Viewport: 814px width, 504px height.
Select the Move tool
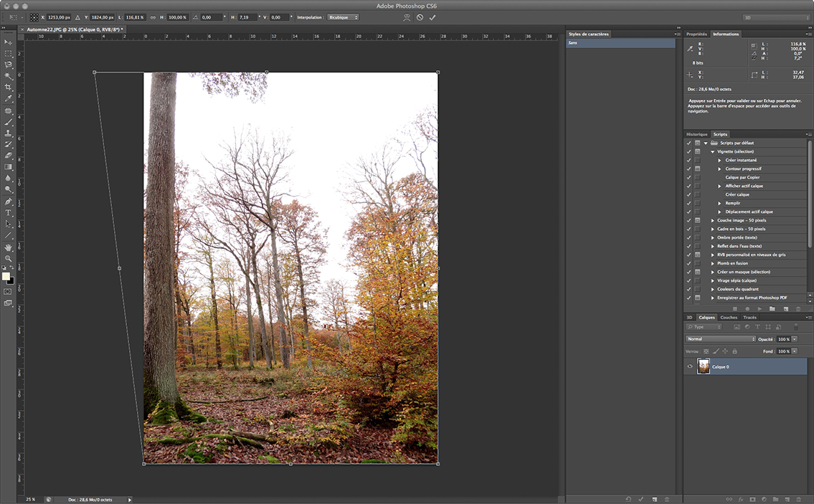(9, 42)
